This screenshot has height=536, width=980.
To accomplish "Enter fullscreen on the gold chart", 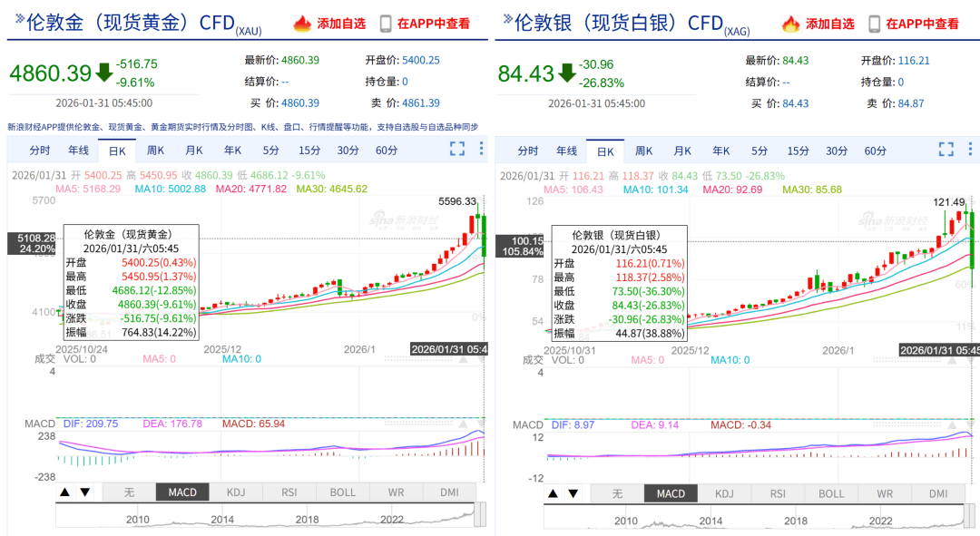I will tap(457, 150).
